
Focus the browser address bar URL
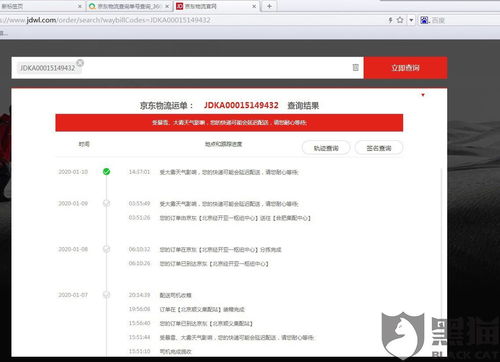107,20
